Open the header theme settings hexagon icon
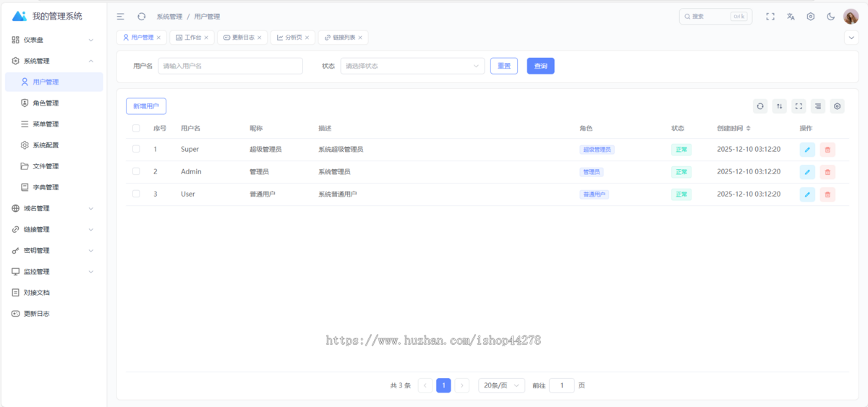The width and height of the screenshot is (868, 407). [811, 16]
